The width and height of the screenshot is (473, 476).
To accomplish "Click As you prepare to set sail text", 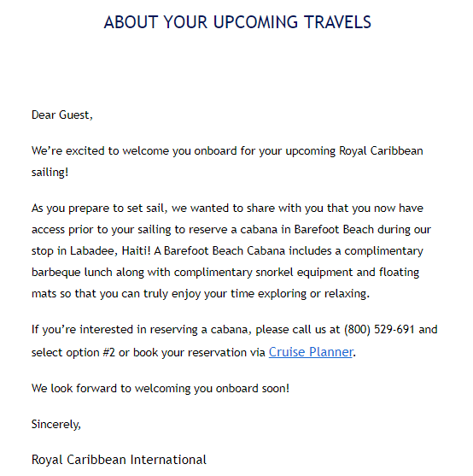I will pyautogui.click(x=99, y=209).
